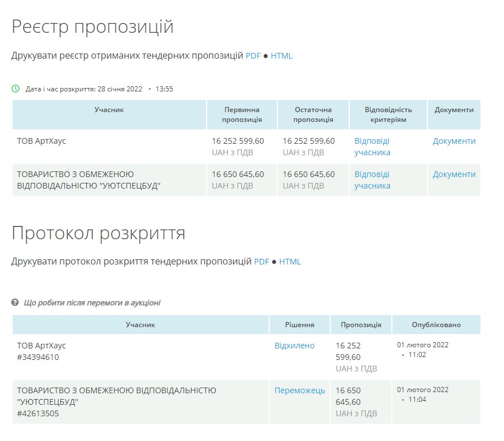This screenshot has width=504, height=441.
Task: Click ТОВ АртХаус primary proposal 16 252 599,60
Action: [x=238, y=141]
